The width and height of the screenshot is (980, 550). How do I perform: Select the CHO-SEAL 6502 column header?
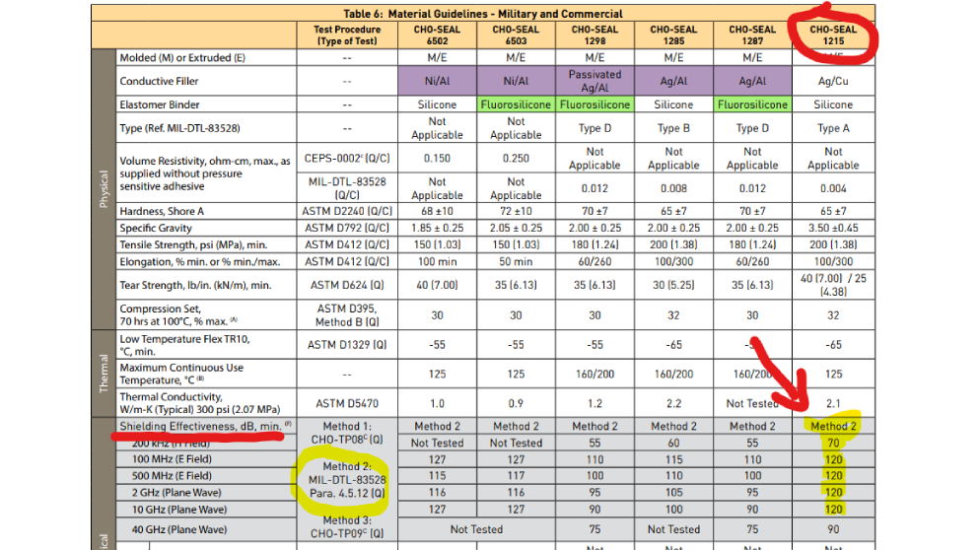(436, 35)
